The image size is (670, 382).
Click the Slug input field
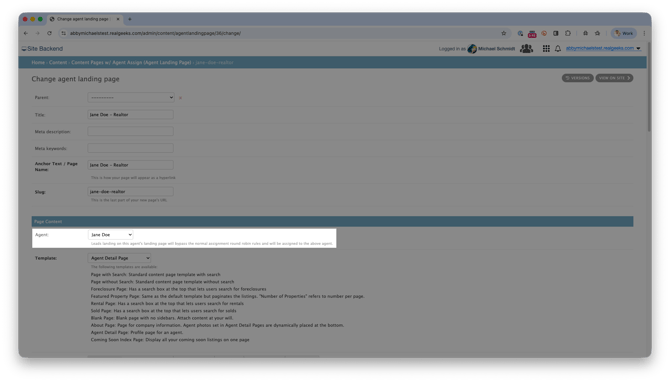click(130, 191)
